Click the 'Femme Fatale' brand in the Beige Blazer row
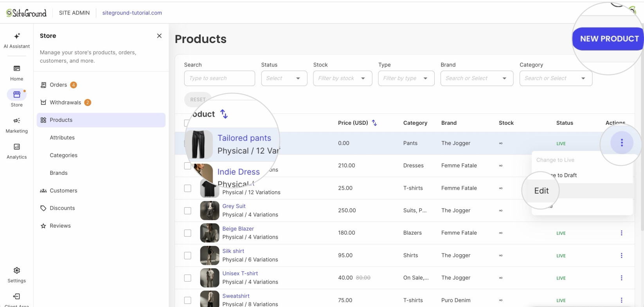Image resolution: width=644 pixels, height=307 pixels. coord(459,233)
